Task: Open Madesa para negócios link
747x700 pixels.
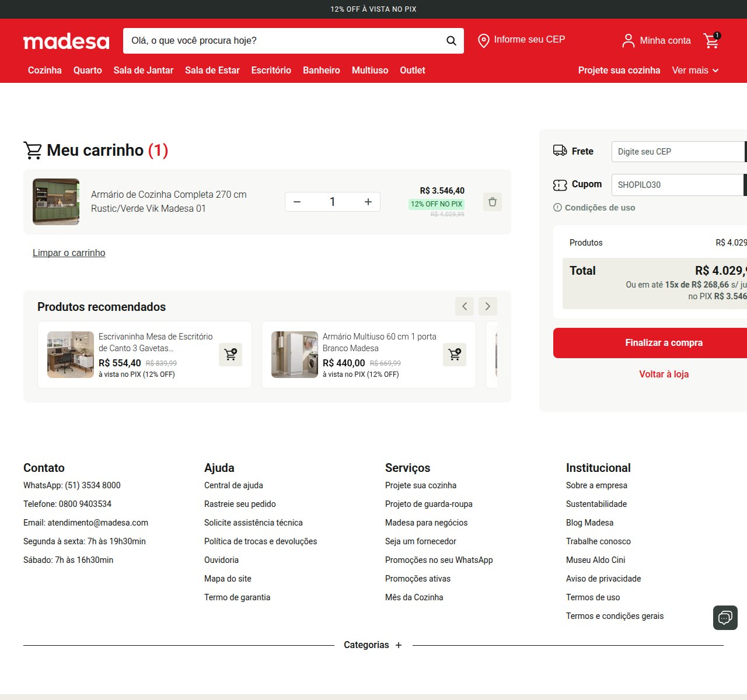Action: pyautogui.click(x=427, y=523)
